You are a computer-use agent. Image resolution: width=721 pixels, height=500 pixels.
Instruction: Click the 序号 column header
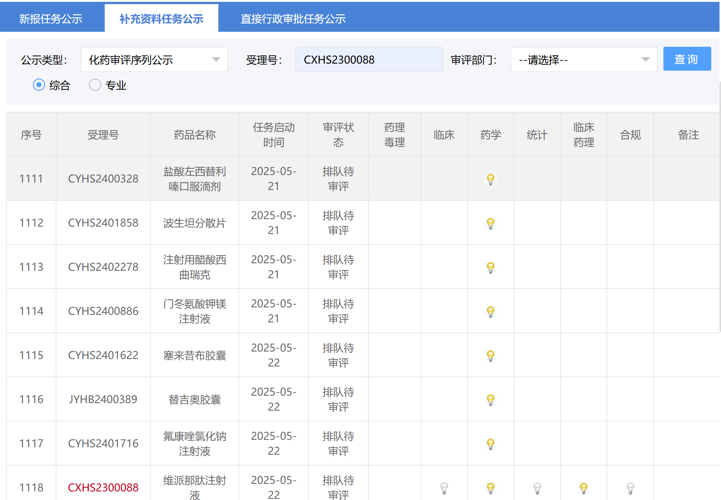(31, 135)
